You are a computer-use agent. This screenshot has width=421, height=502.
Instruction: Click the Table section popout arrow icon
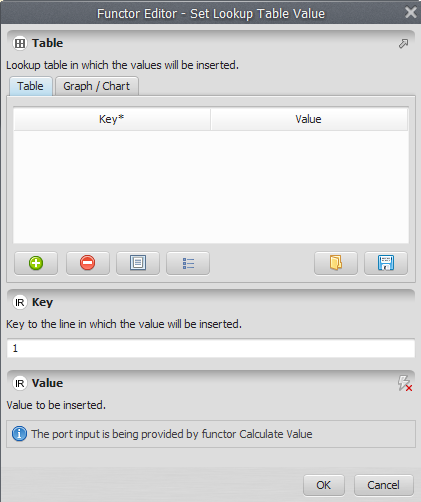pyautogui.click(x=404, y=44)
